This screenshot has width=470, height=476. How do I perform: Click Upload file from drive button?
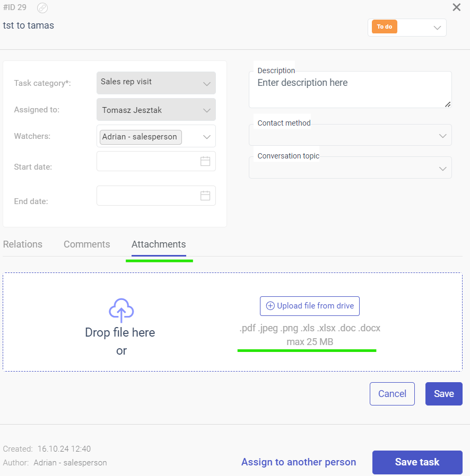tap(310, 306)
